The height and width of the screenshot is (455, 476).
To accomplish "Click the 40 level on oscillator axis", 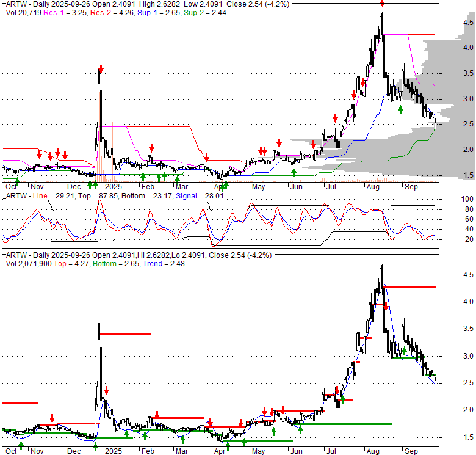I will [x=469, y=229].
